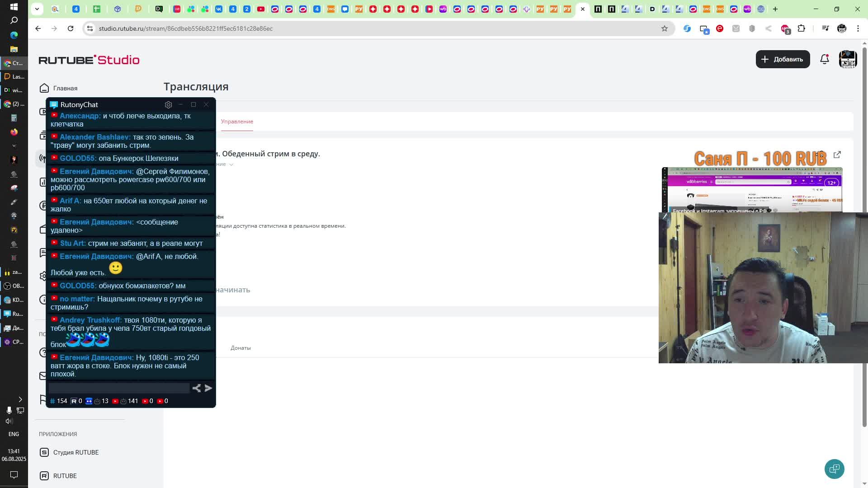The height and width of the screenshot is (488, 868).
Task: Open RutonyChat settings gear
Action: pyautogui.click(x=168, y=105)
